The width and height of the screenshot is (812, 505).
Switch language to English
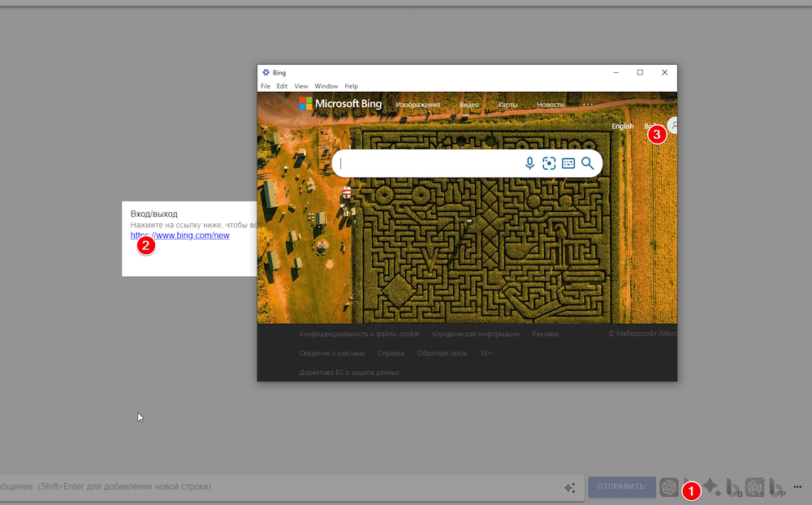pyautogui.click(x=623, y=127)
